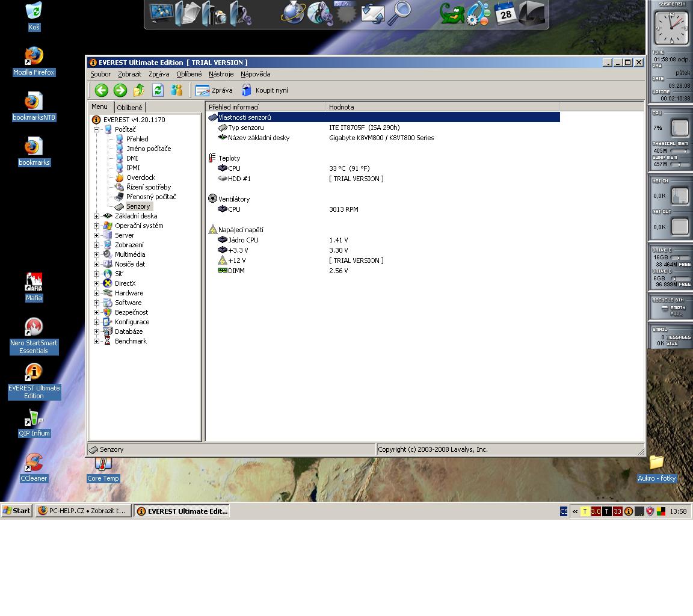Collapse the Počítač tree node
The image size is (693, 616).
tap(96, 129)
